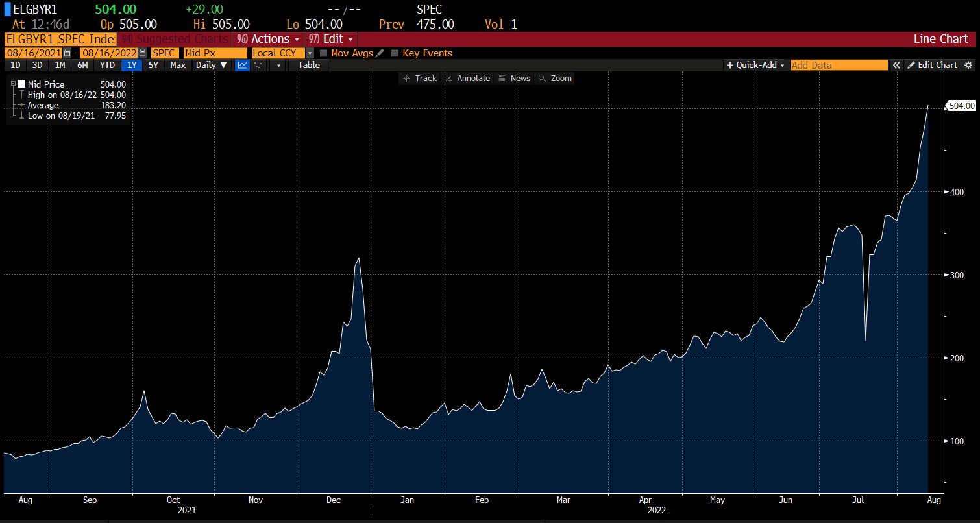980x523 pixels.
Task: Expand the Daily periodicity dropdown
Action: click(212, 65)
